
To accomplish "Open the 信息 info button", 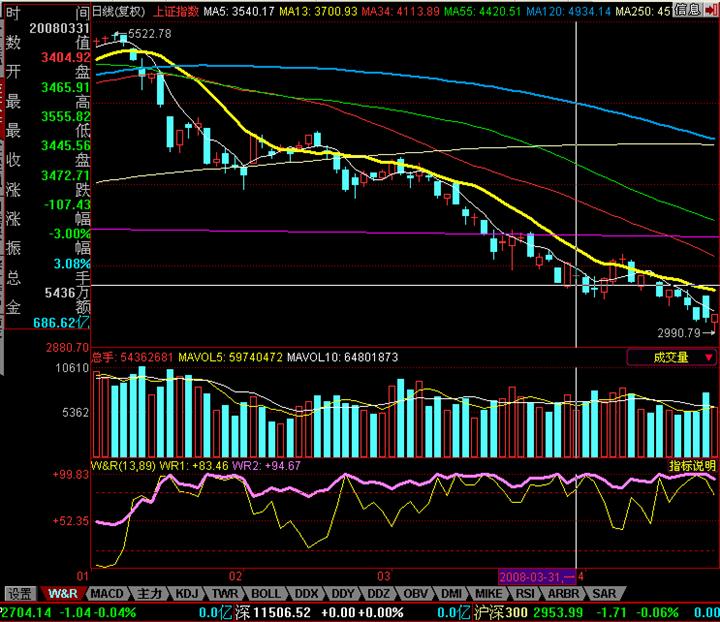I will pos(687,10).
